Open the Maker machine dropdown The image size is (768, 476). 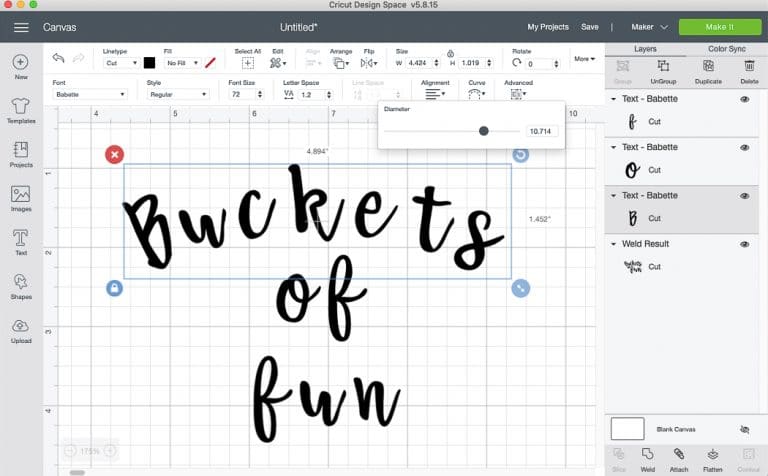click(649, 27)
